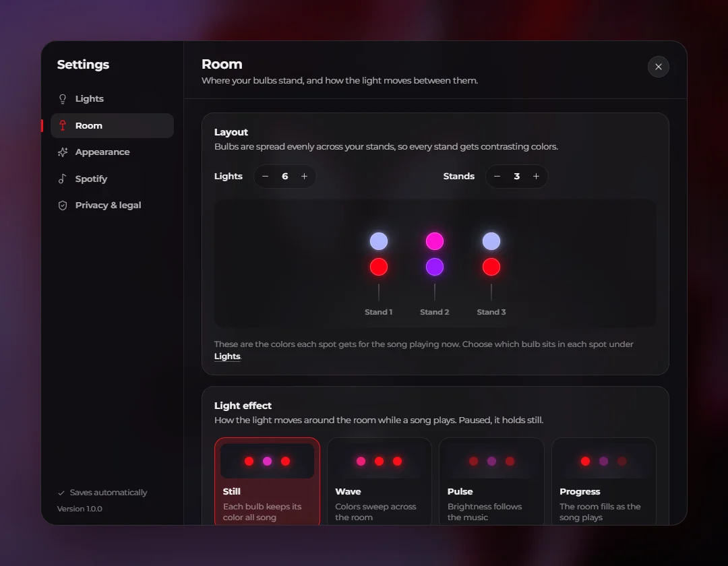Click the red bulb on Stand 1
The image size is (728, 566).
(x=378, y=267)
